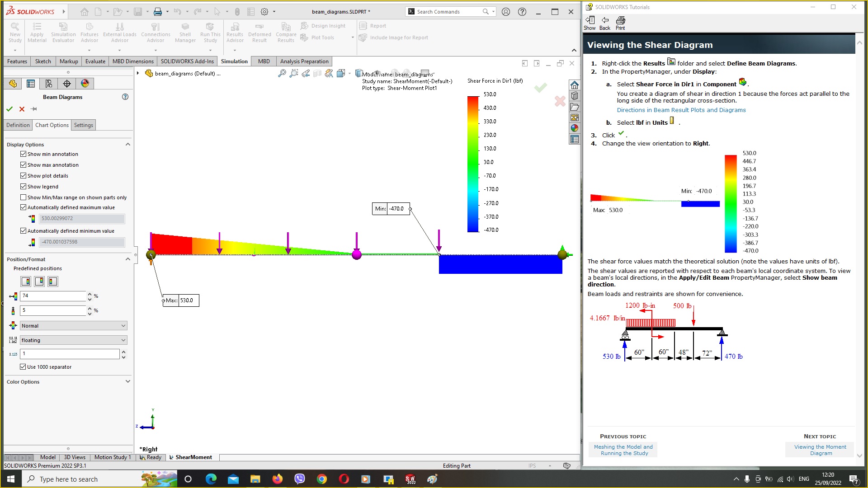Expand beam_diagrams flyout tree arrow
The height and width of the screenshot is (488, 868).
click(138, 73)
